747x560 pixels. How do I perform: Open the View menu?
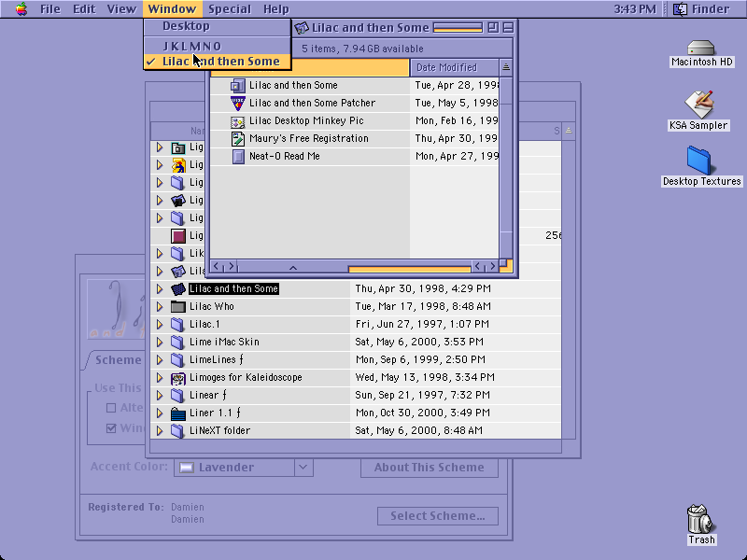pyautogui.click(x=121, y=9)
